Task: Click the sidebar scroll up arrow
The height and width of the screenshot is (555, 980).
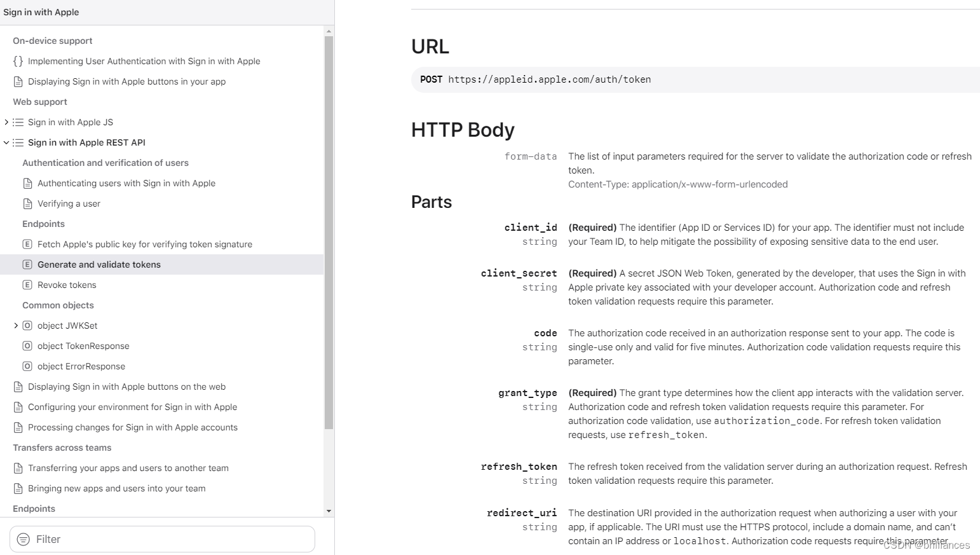Action: point(329,31)
